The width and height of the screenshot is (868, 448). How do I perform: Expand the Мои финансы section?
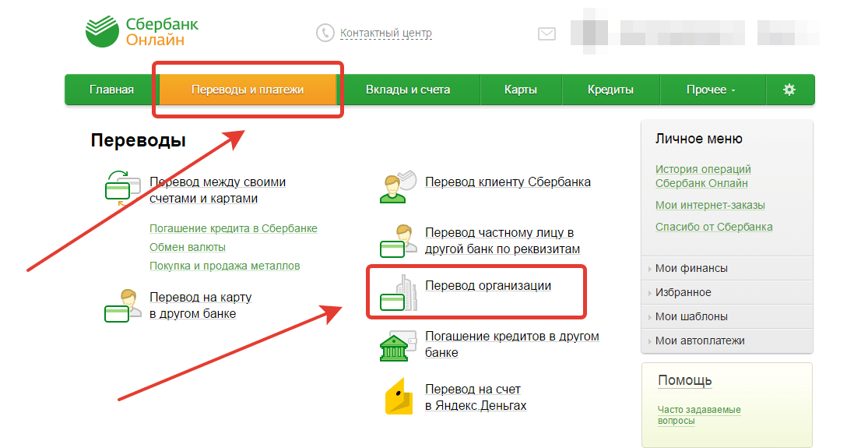[x=727, y=268]
